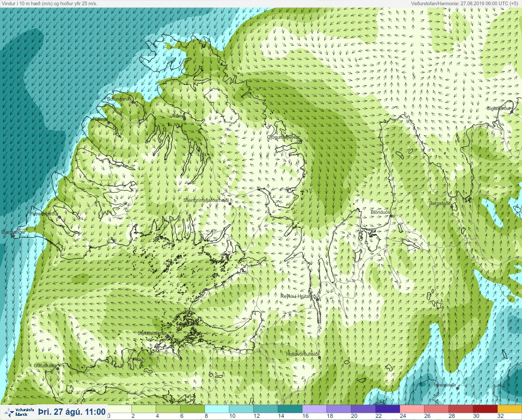522x420 pixels.
Task: Pick the salmon 26–28 m/s legend swatch
Action: coord(436,409)
